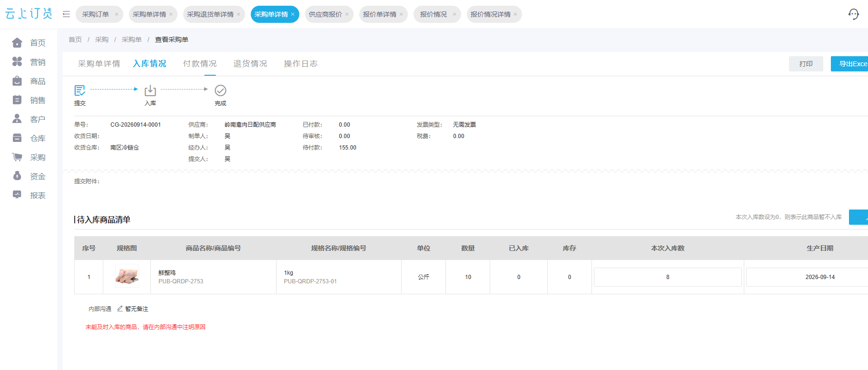Close the 供应商报价 tab
Viewport: 868px width, 370px height.
[347, 14]
